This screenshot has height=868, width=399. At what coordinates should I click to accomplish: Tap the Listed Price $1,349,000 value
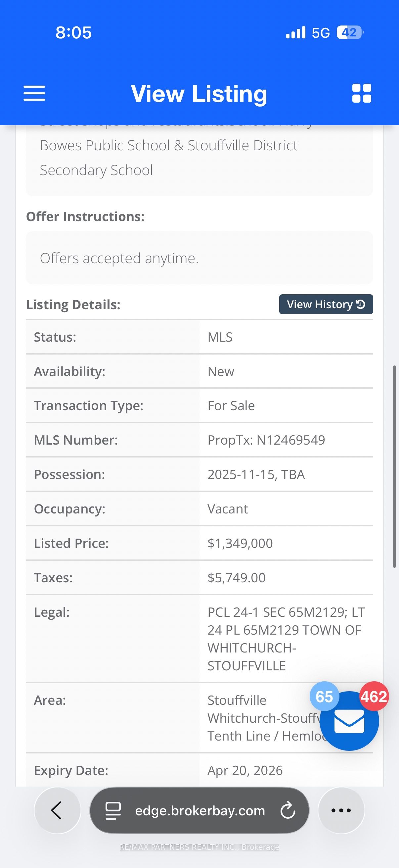coord(240,543)
